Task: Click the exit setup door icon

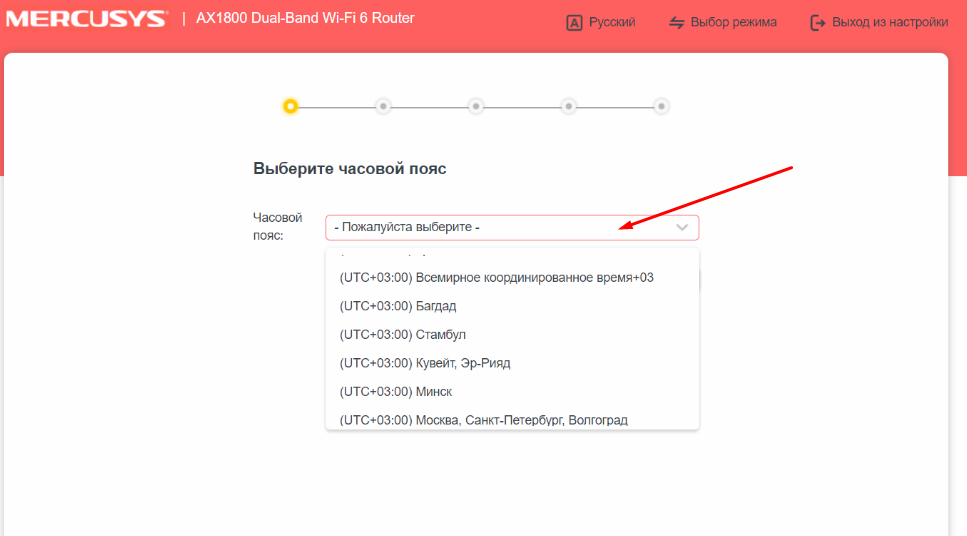Action: coord(818,22)
